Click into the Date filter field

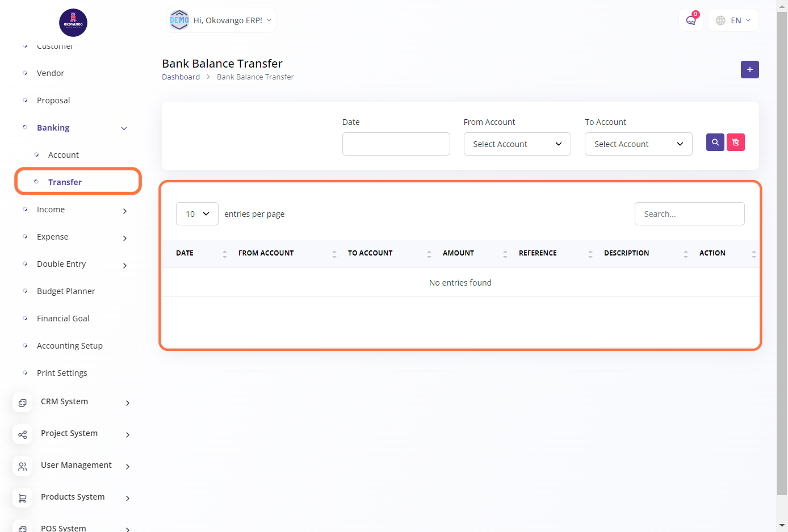(396, 144)
